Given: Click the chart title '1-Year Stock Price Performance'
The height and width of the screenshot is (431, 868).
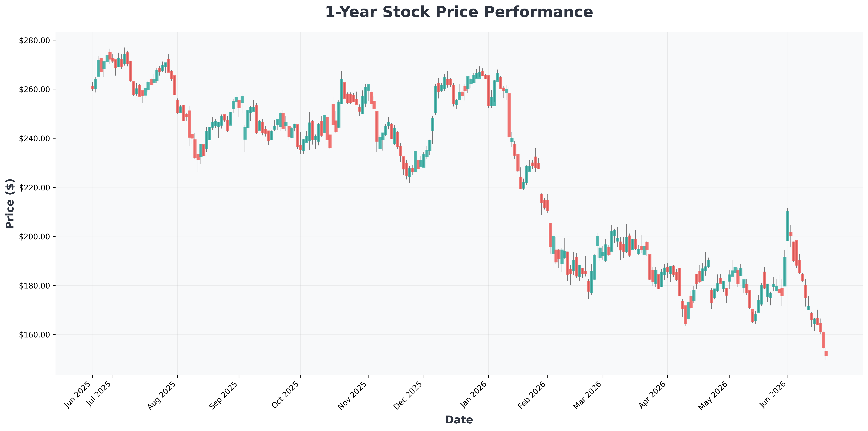Looking at the screenshot, I should (459, 12).
